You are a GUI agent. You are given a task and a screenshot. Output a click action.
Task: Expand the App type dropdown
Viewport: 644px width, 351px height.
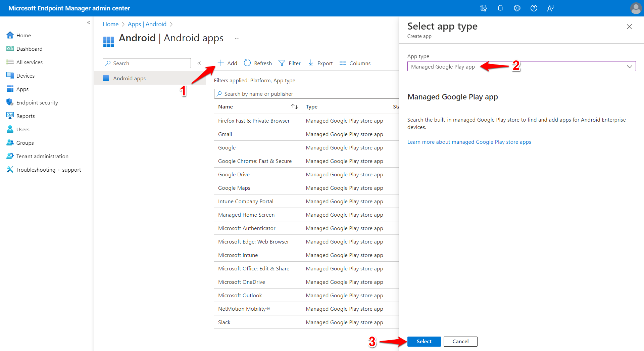[x=522, y=66]
